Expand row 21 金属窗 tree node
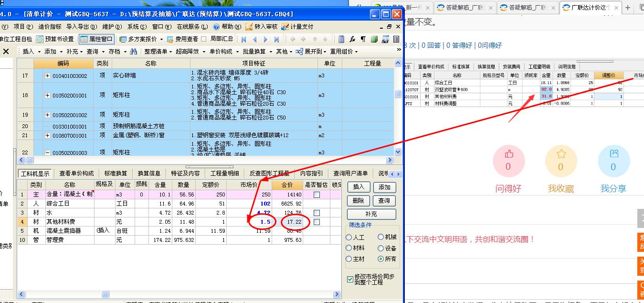The height and width of the screenshot is (303, 644). (x=48, y=136)
